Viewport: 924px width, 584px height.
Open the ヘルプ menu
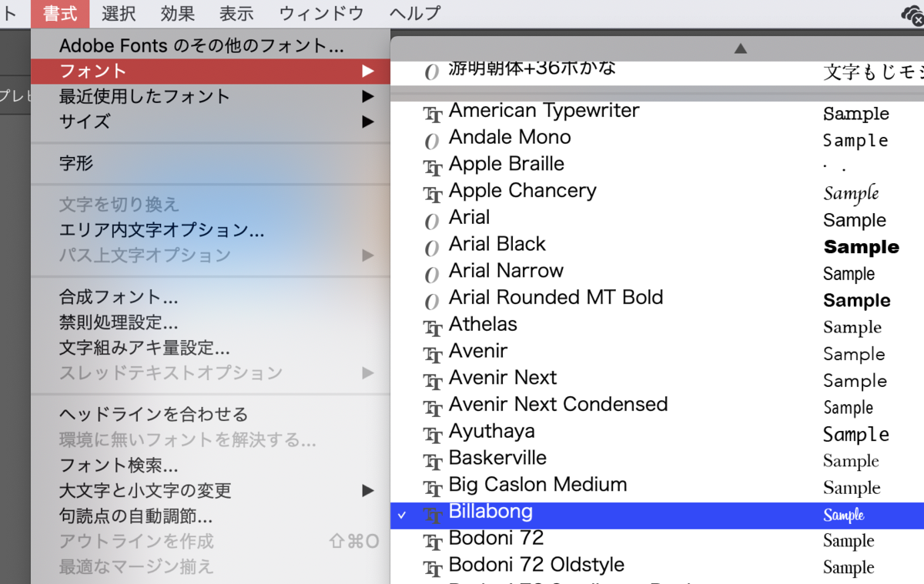(415, 14)
